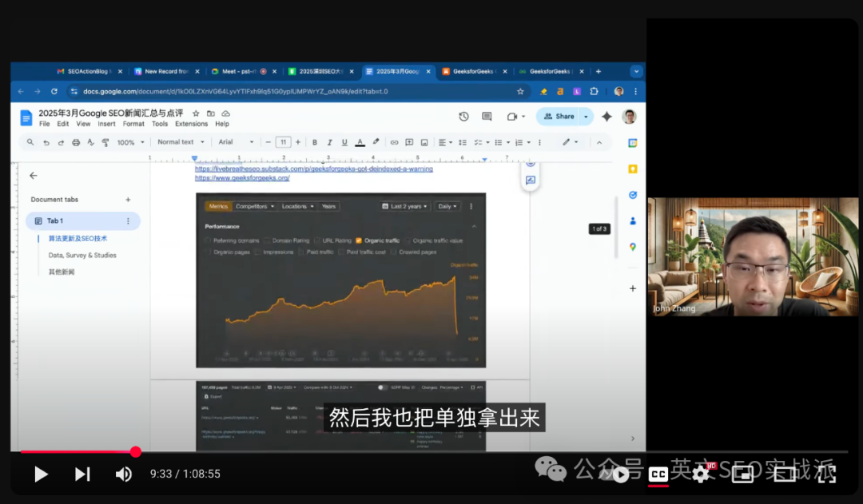
Task: Open Google Maps in side panel
Action: click(x=632, y=247)
